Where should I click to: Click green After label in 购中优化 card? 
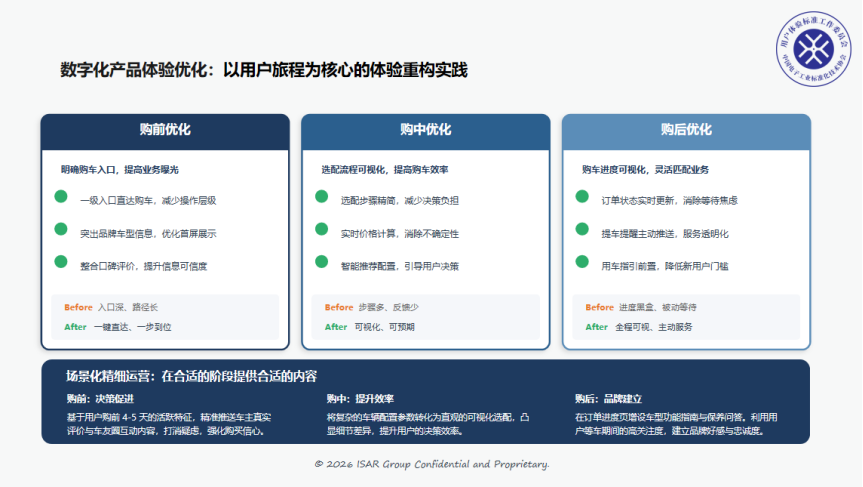336,327
